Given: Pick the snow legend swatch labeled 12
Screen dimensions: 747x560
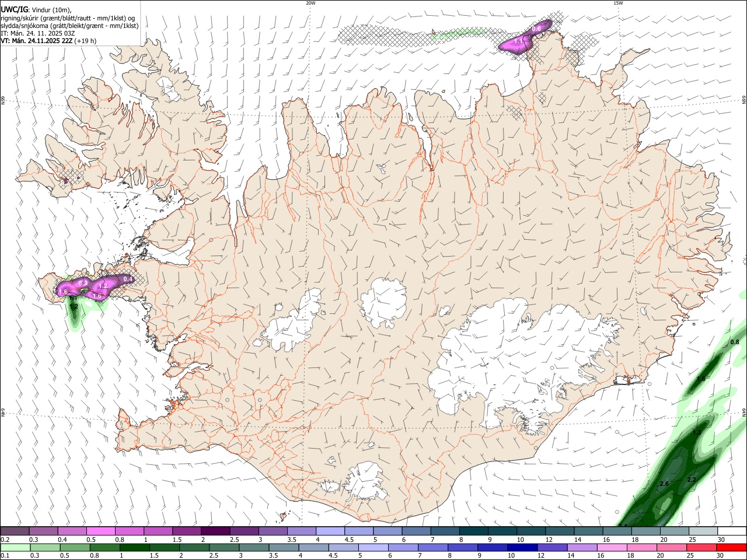Looking at the screenshot, I should tap(560, 531).
